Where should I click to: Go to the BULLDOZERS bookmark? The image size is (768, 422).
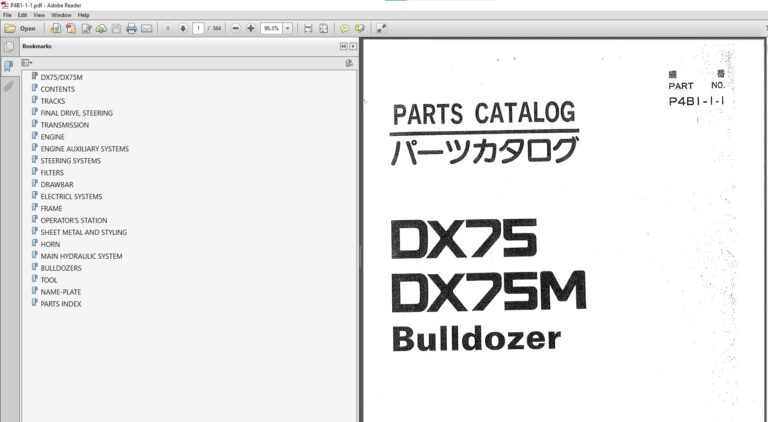pos(61,268)
